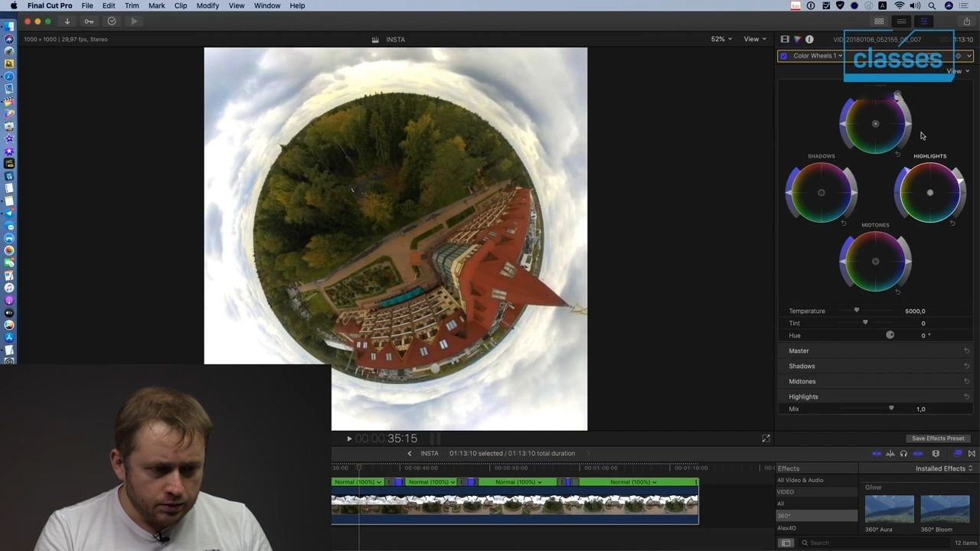Reset the Midtones parameter row
The height and width of the screenshot is (551, 980).
967,381
